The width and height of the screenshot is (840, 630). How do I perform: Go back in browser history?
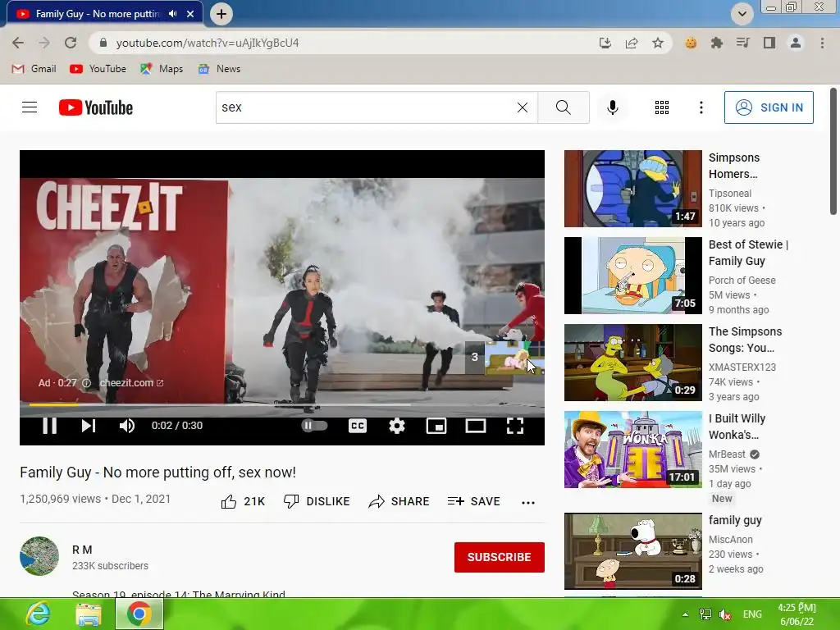(x=18, y=43)
